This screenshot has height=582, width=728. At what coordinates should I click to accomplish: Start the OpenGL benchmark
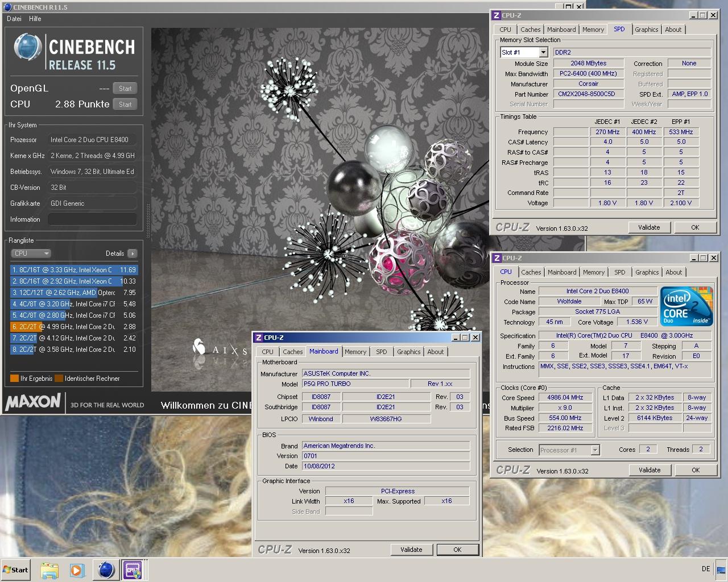pyautogui.click(x=125, y=89)
